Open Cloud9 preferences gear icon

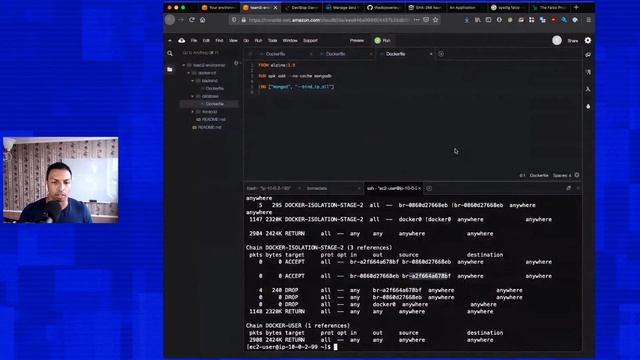pyautogui.click(x=588, y=40)
